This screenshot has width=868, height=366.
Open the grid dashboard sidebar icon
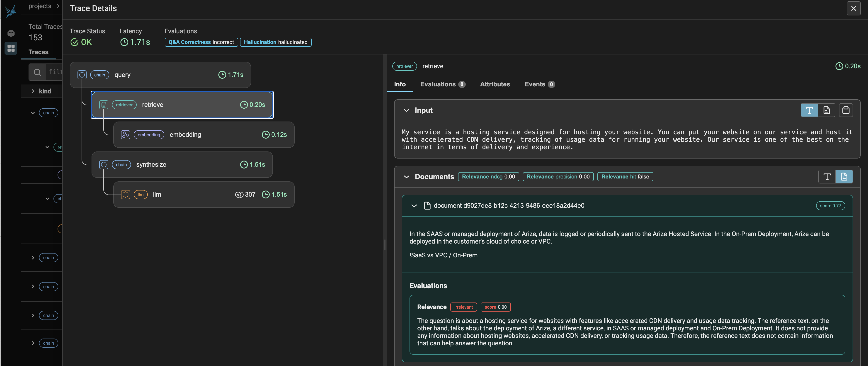click(11, 48)
